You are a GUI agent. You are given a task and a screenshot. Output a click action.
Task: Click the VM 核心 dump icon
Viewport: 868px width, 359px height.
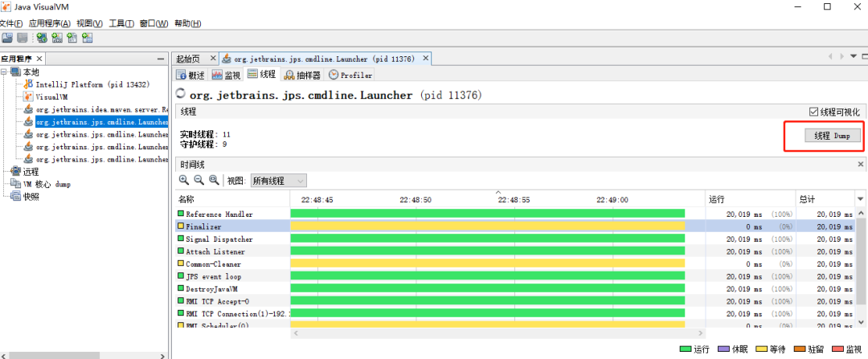[x=15, y=184]
